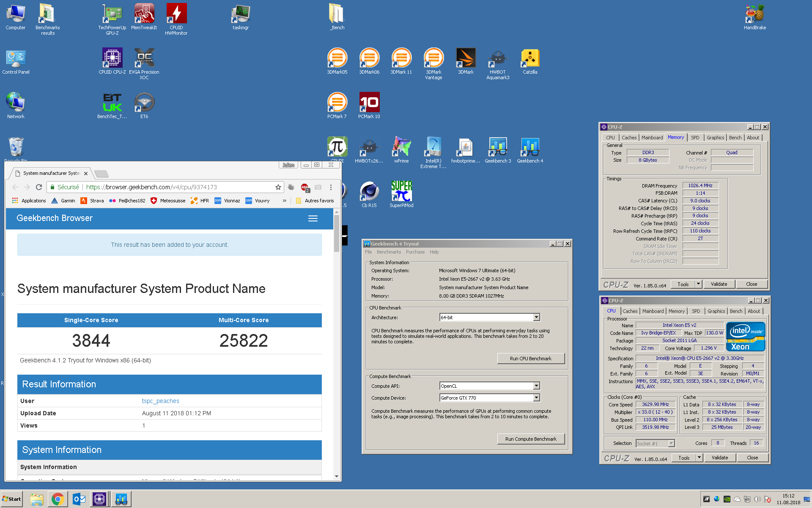Launch the Catzilla benchmark shortcut

point(530,61)
